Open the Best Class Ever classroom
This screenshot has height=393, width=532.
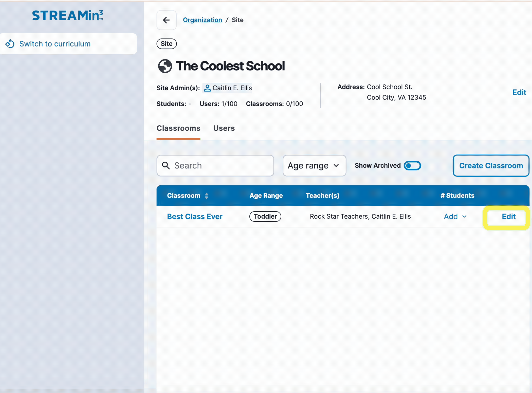(194, 217)
